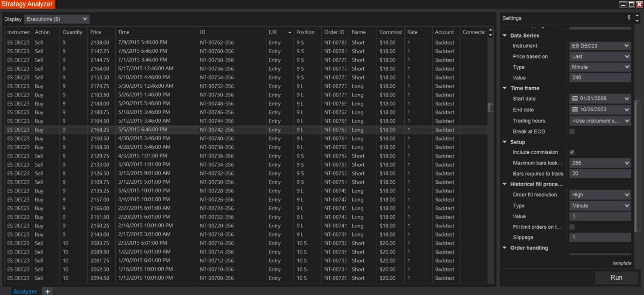Image resolution: width=644 pixels, height=295 pixels.
Task: Open the Start date 01/01/2008 dropdown
Action: coord(600,99)
